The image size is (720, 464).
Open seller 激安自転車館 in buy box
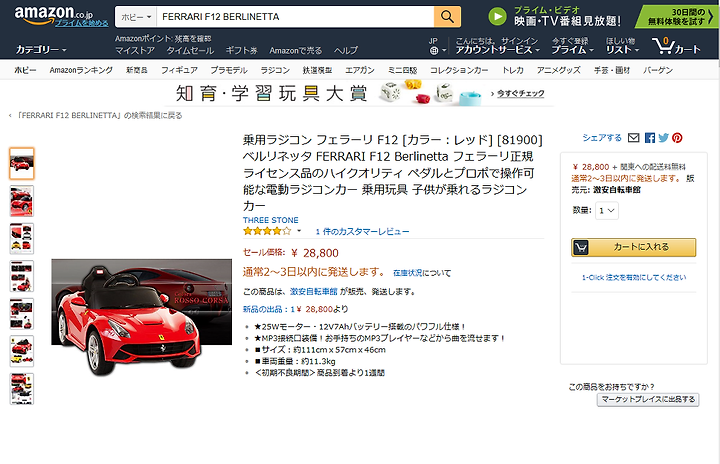[x=616, y=190]
